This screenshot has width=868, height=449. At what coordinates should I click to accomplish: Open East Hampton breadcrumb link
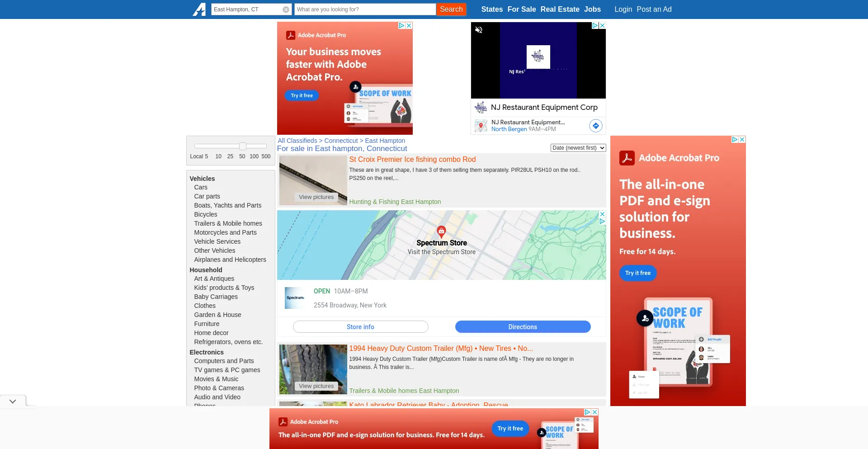pos(385,141)
